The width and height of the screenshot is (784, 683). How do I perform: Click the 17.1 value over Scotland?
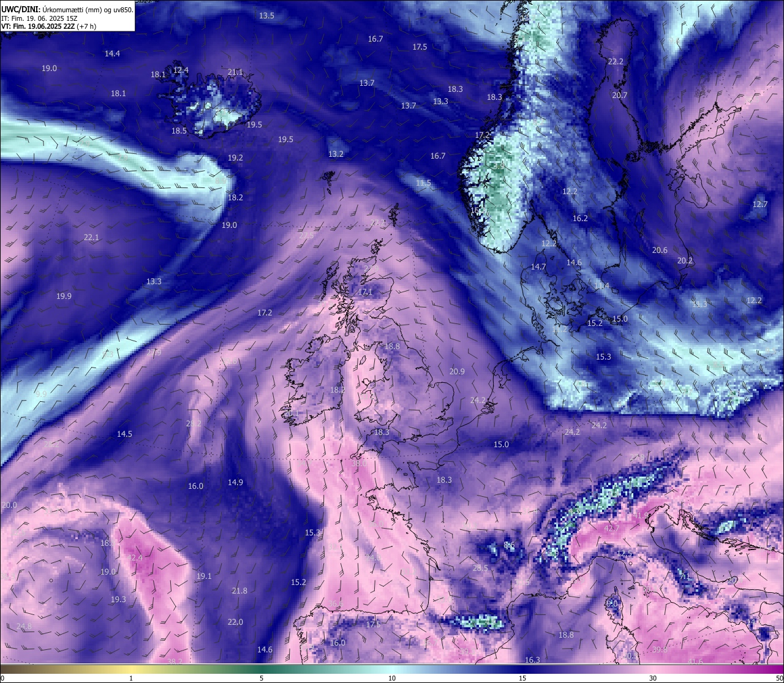pos(365,292)
